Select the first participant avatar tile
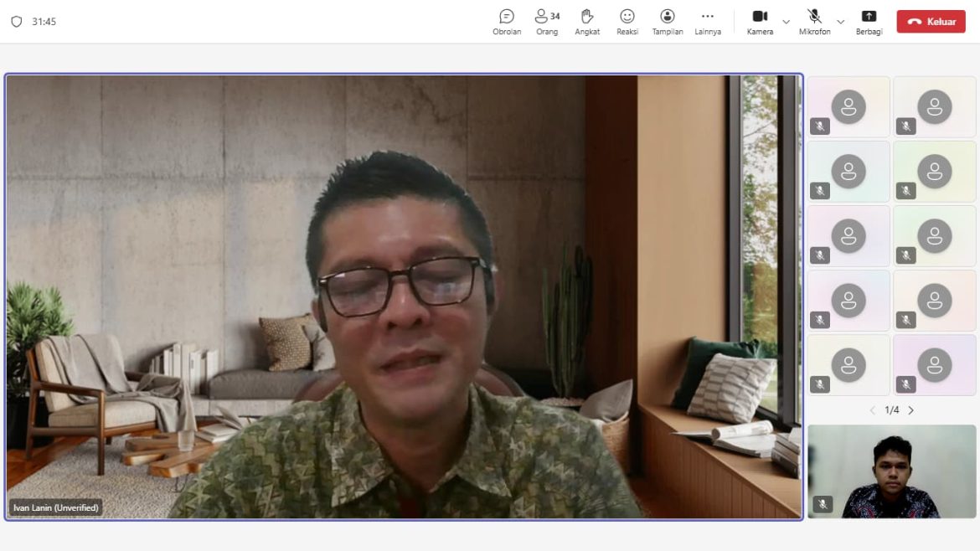This screenshot has height=551, width=980. (848, 106)
